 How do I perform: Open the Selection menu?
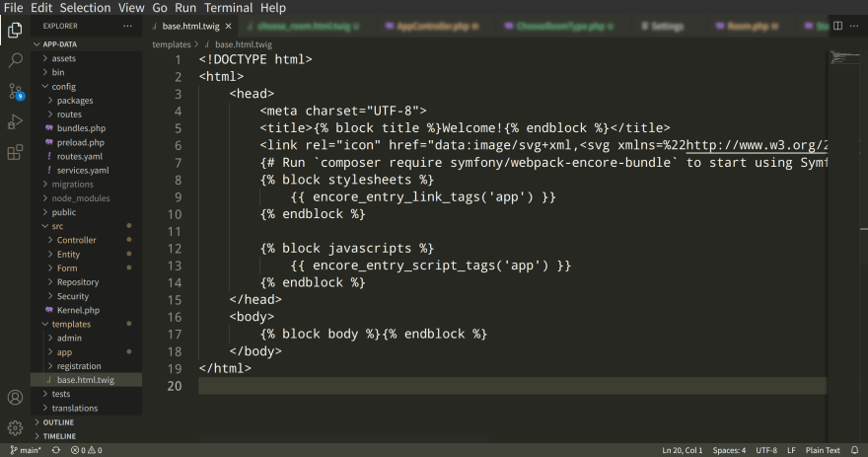point(85,8)
